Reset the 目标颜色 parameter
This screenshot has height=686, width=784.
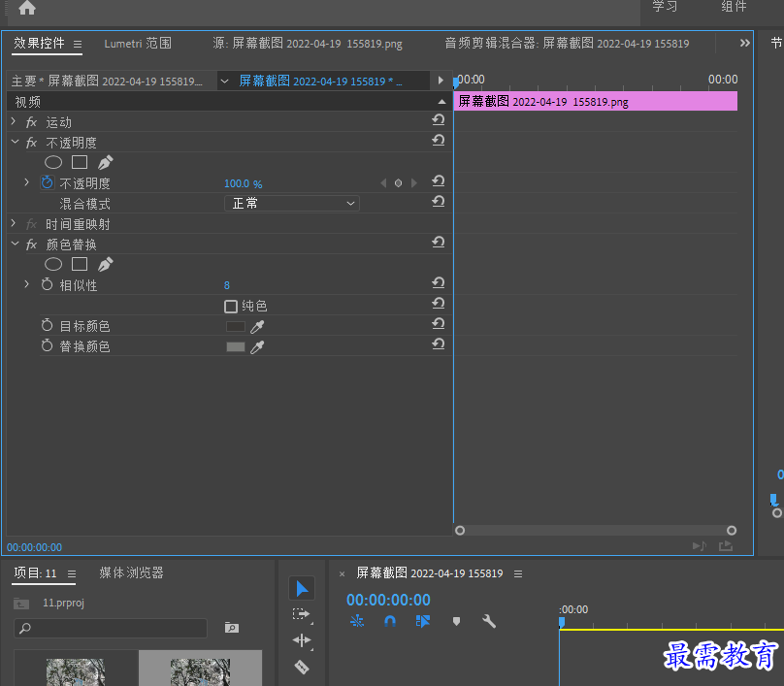(x=439, y=323)
